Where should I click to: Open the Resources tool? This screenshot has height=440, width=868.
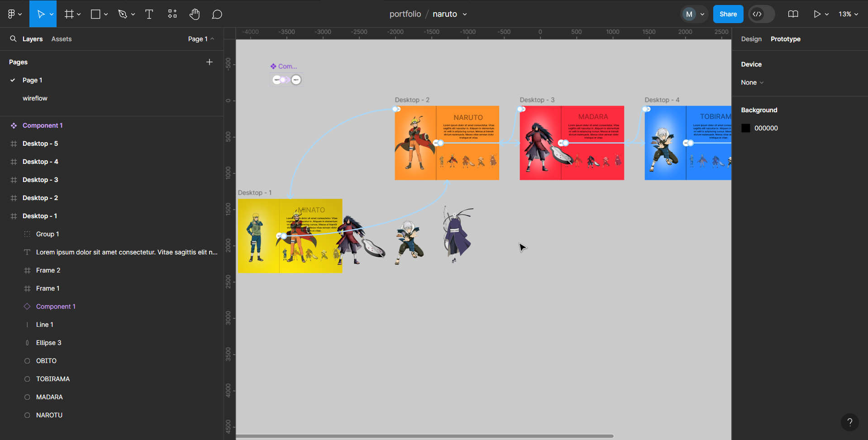point(172,14)
